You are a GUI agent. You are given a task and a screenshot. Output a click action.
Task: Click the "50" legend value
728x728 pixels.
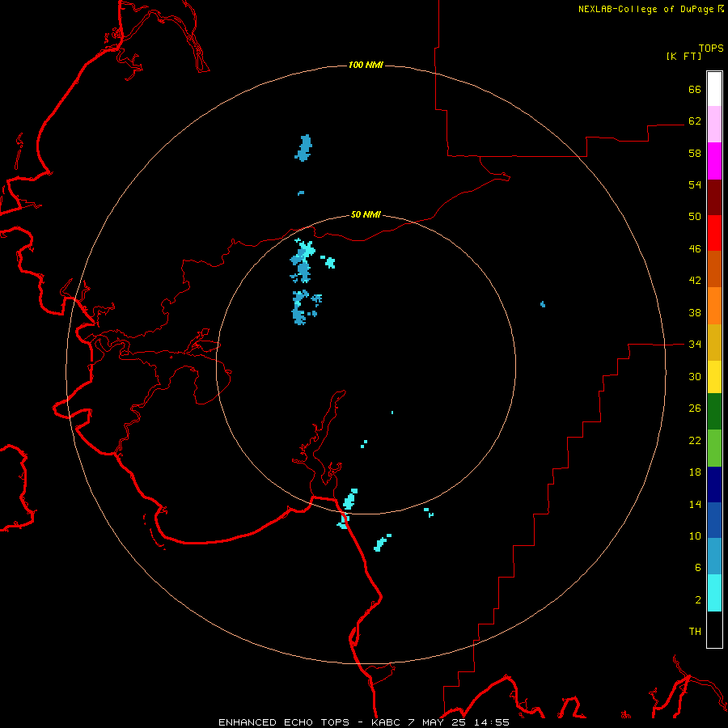pyautogui.click(x=695, y=216)
